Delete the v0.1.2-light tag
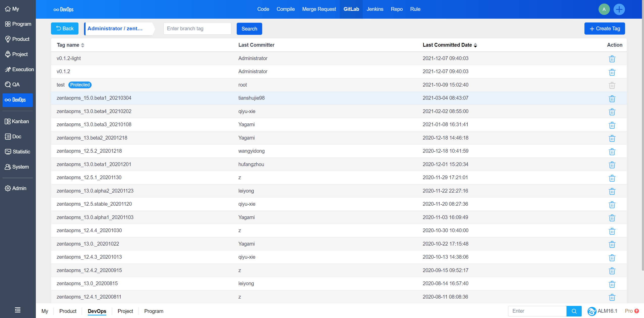644x318 pixels. [x=612, y=59]
